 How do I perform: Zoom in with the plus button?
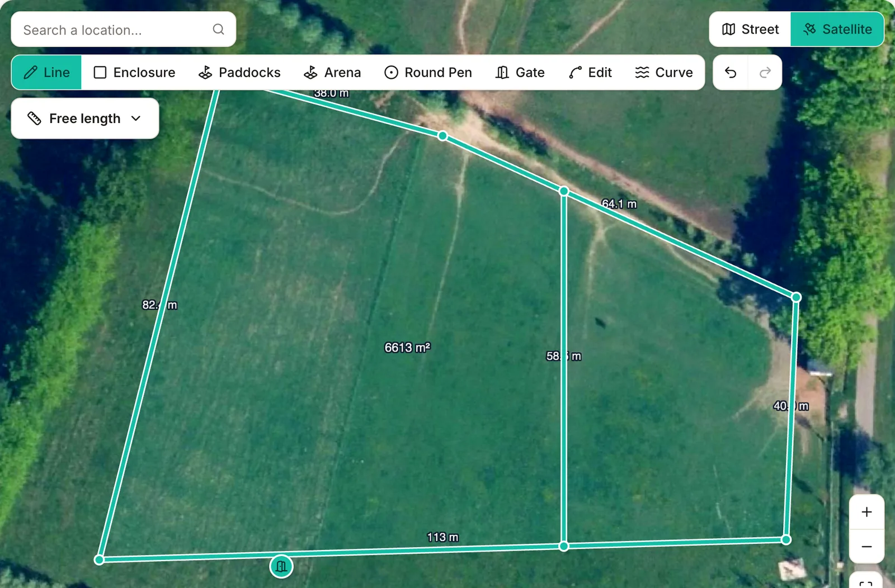[x=866, y=512]
